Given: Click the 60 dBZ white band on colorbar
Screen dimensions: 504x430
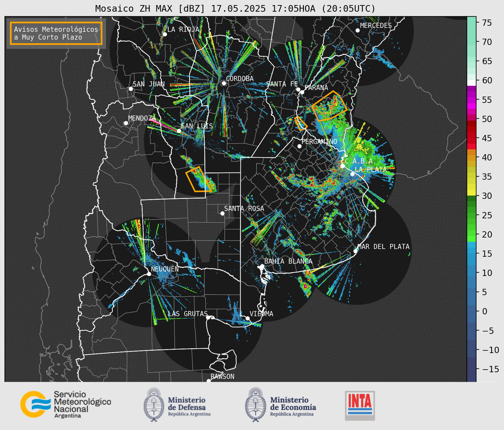Looking at the screenshot, I should [x=471, y=83].
